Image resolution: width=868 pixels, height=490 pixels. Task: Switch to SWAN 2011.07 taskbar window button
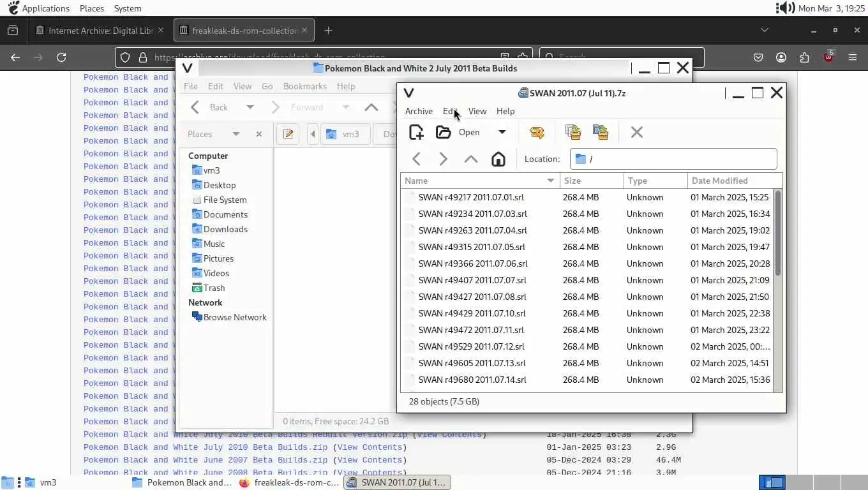pyautogui.click(x=397, y=482)
